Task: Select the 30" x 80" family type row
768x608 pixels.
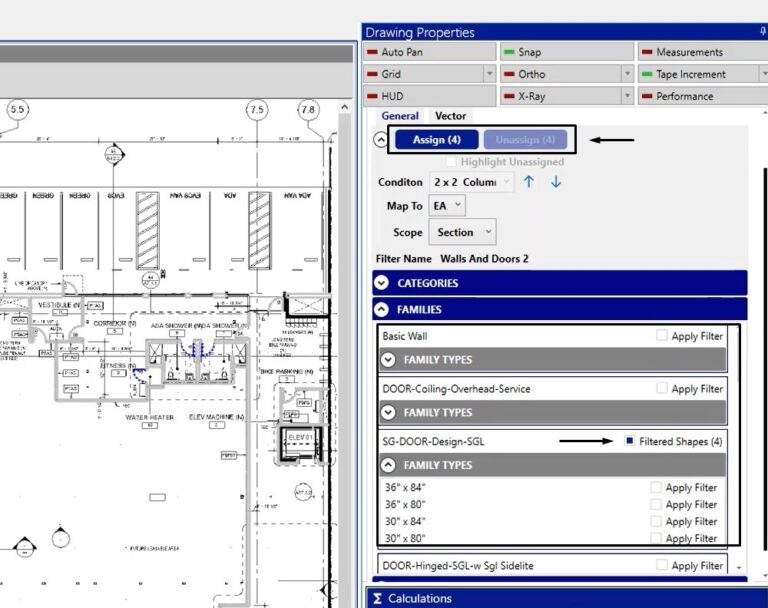Action: (x=552, y=538)
